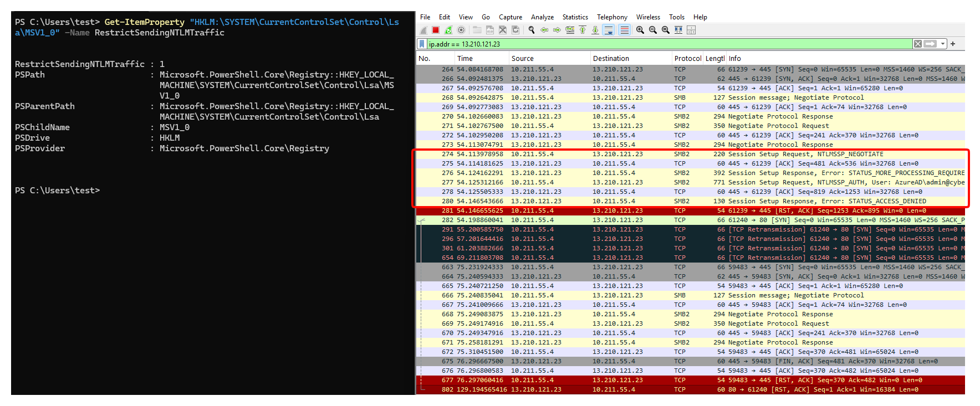This screenshot has width=980, height=406.
Task: Select packet 280 STATUS_ACCESS_DENIED row
Action: click(691, 201)
